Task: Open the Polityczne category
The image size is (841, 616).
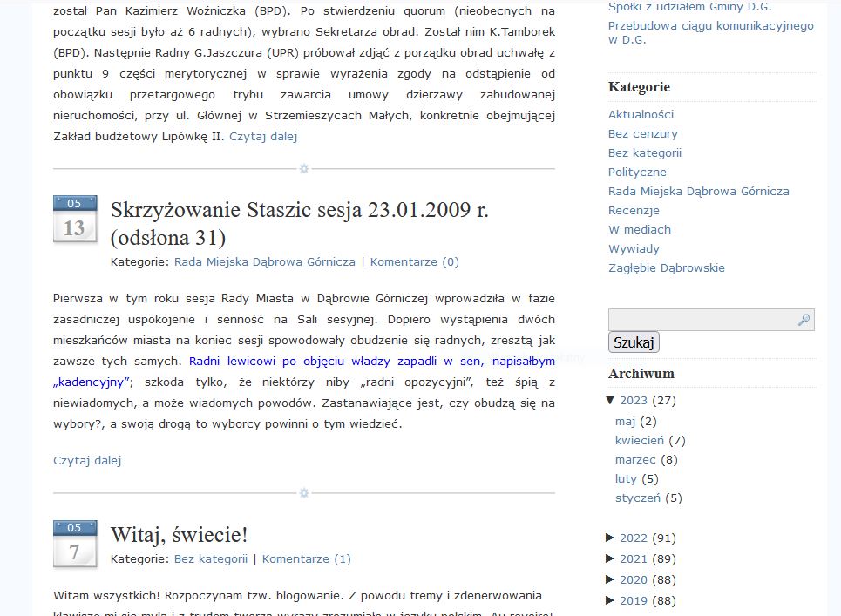Action: coord(637,173)
